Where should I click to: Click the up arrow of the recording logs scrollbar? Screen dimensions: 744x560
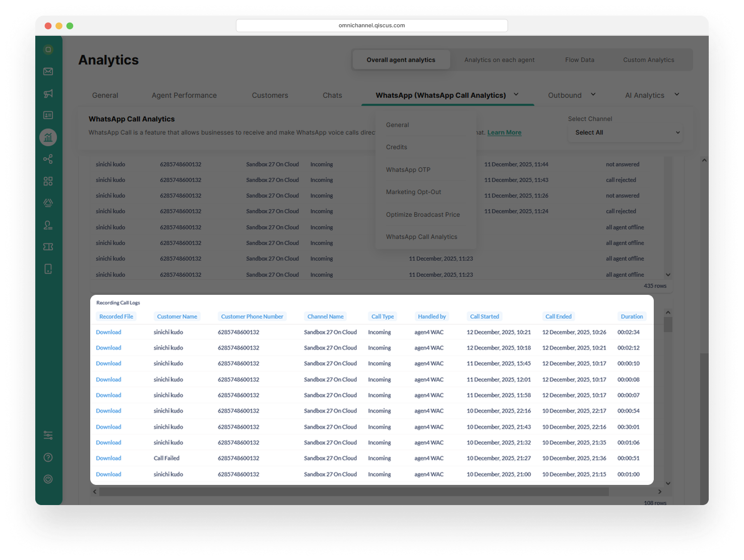coord(668,313)
